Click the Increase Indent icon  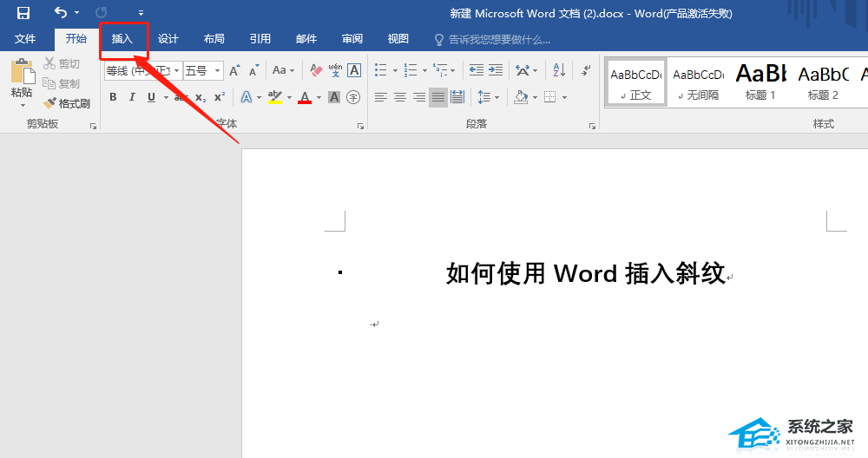click(x=496, y=70)
